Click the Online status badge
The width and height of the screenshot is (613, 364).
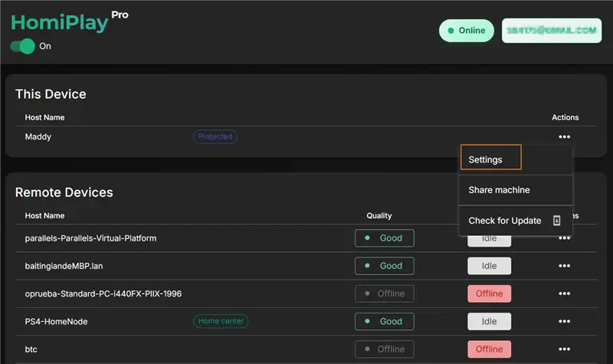point(467,31)
